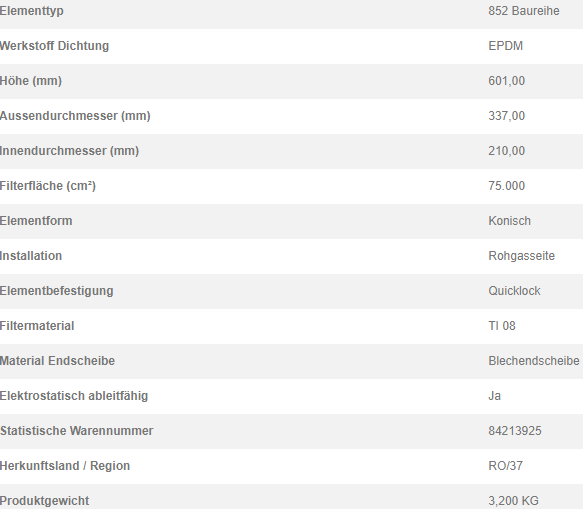Select the Quicklock value
583x509 pixels.
(514, 291)
